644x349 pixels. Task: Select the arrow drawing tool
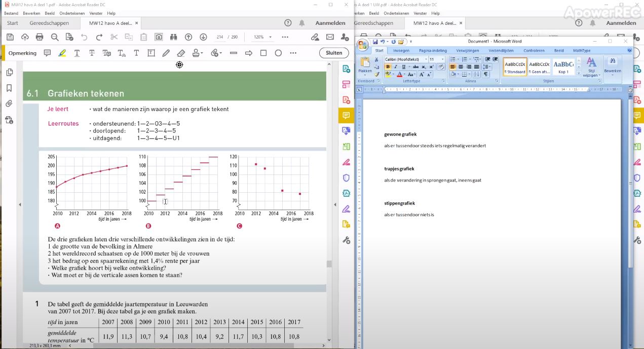point(248,53)
